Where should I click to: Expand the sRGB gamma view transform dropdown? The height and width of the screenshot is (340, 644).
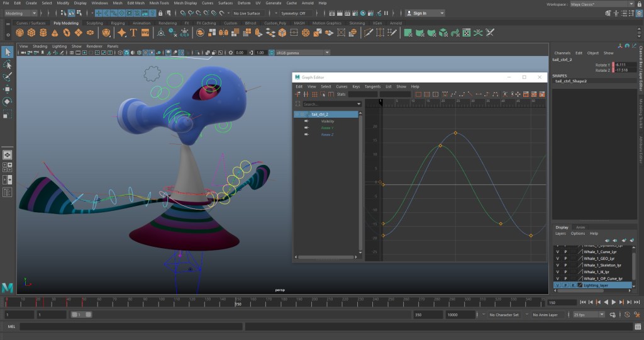(x=302, y=53)
